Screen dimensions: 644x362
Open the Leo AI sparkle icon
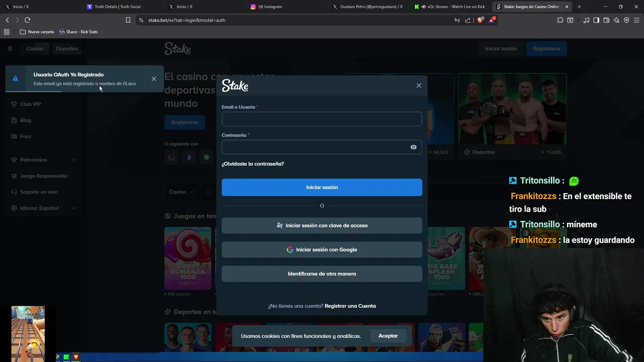tap(616, 20)
